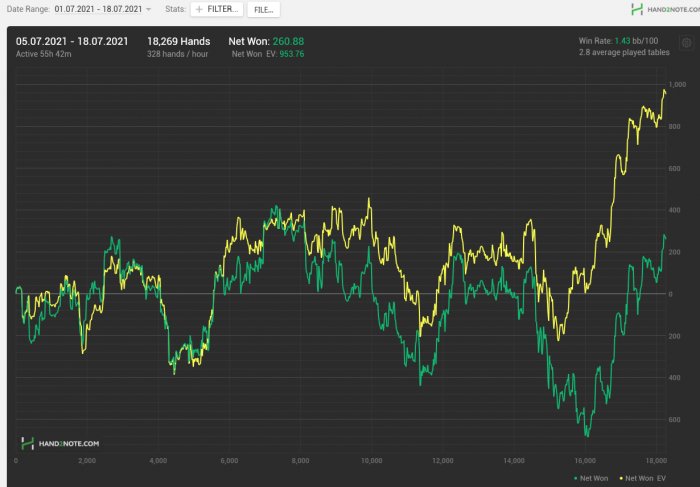Click the green Net Won line's lowest point
This screenshot has height=487, width=700.
pos(587,435)
